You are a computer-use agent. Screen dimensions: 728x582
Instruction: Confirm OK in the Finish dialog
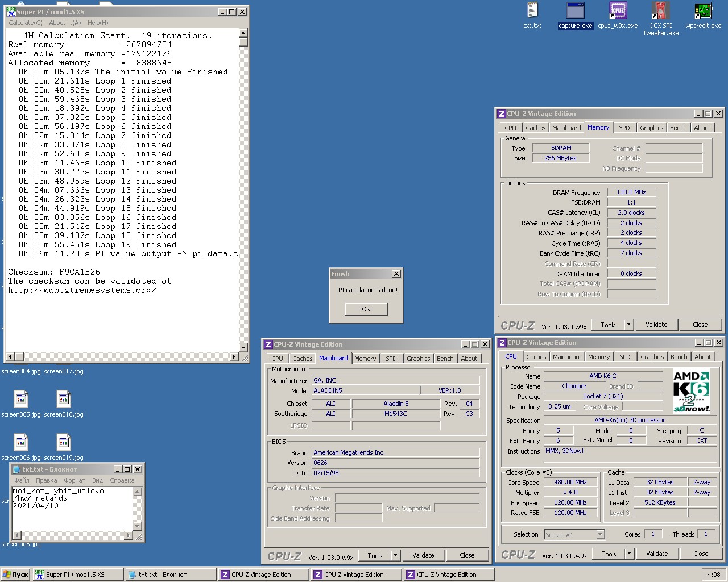366,309
